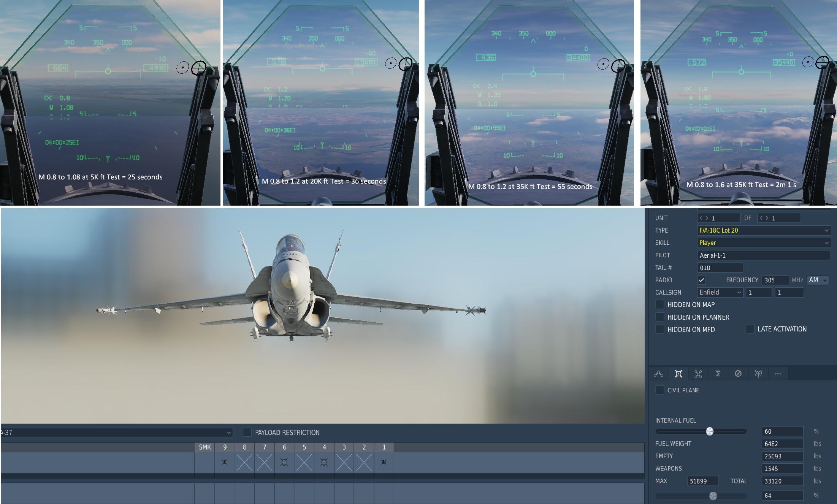The height and width of the screenshot is (504, 837).
Task: Click the WEAPONS weight value 1545
Action: 782,469
